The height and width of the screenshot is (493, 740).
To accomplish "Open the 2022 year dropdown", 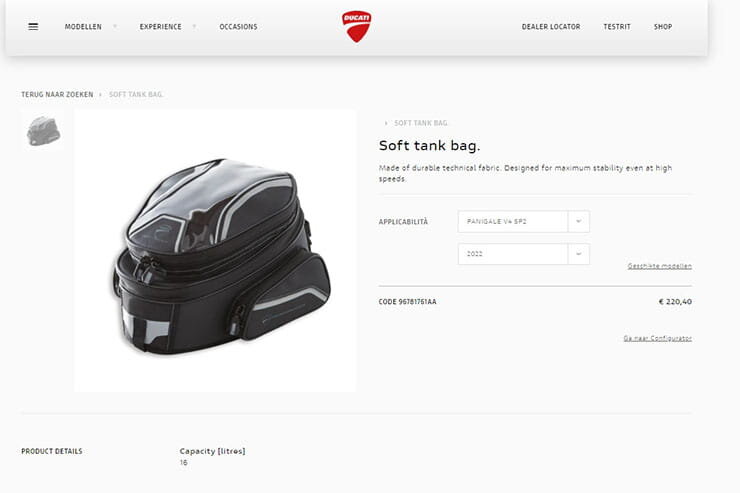I will click(x=513, y=254).
